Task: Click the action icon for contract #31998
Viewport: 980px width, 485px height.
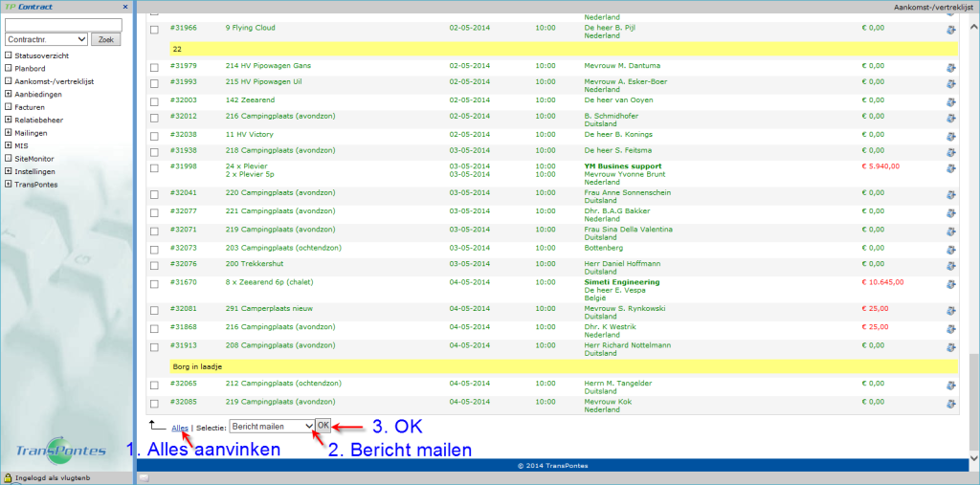Action: 950,170
